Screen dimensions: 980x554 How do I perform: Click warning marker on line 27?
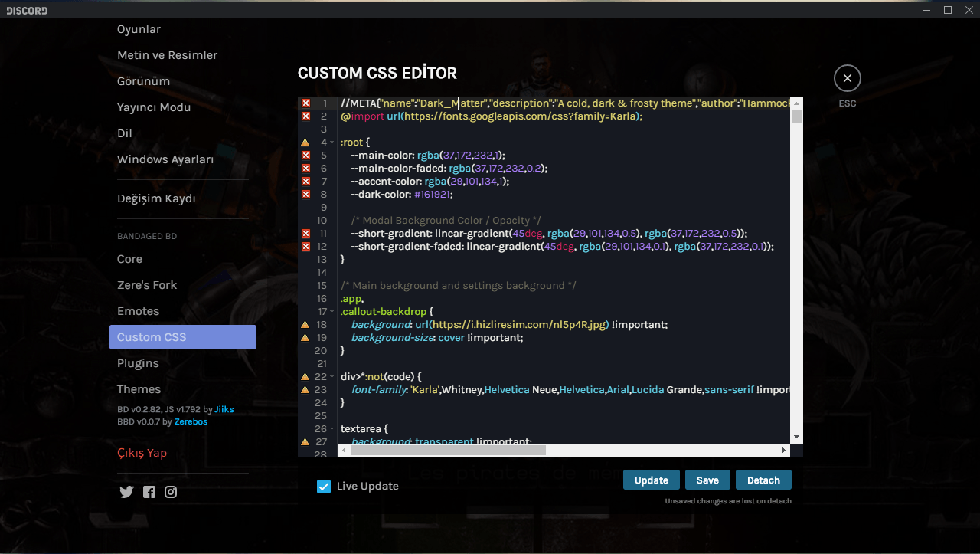coord(305,441)
